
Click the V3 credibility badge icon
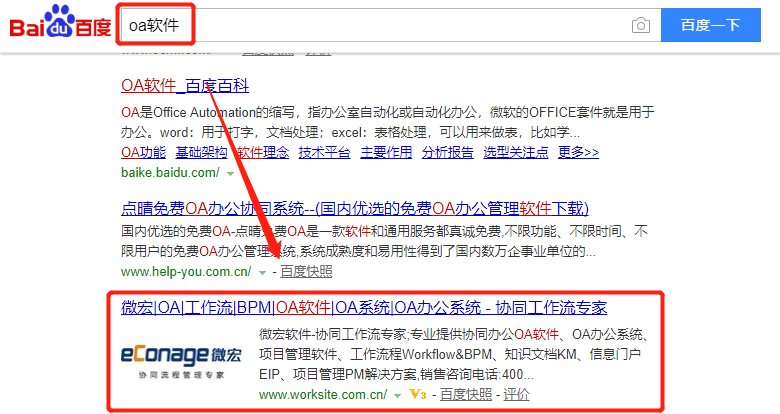[418, 395]
